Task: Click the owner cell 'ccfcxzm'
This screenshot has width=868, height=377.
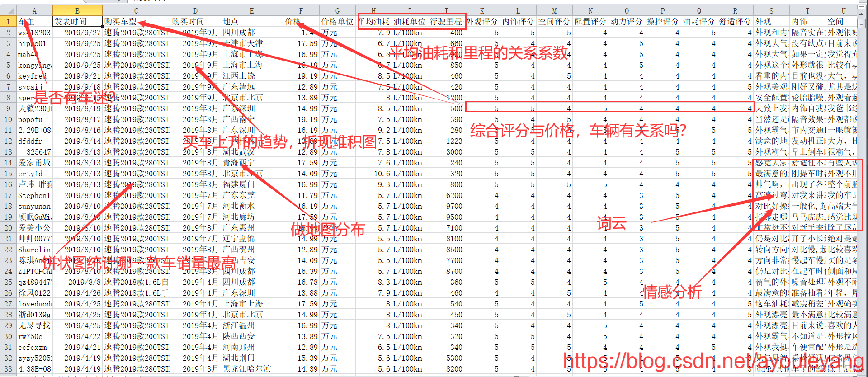Action: pyautogui.click(x=34, y=347)
